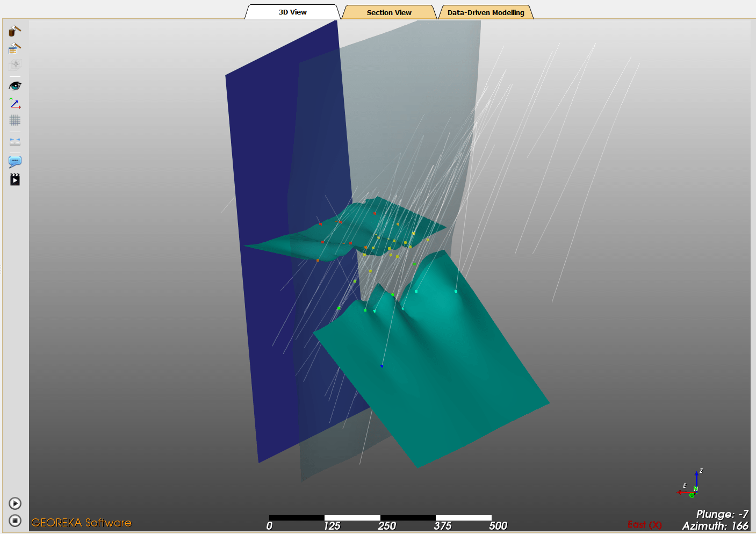756x534 pixels.
Task: Click the round stop button
Action: coord(15,521)
